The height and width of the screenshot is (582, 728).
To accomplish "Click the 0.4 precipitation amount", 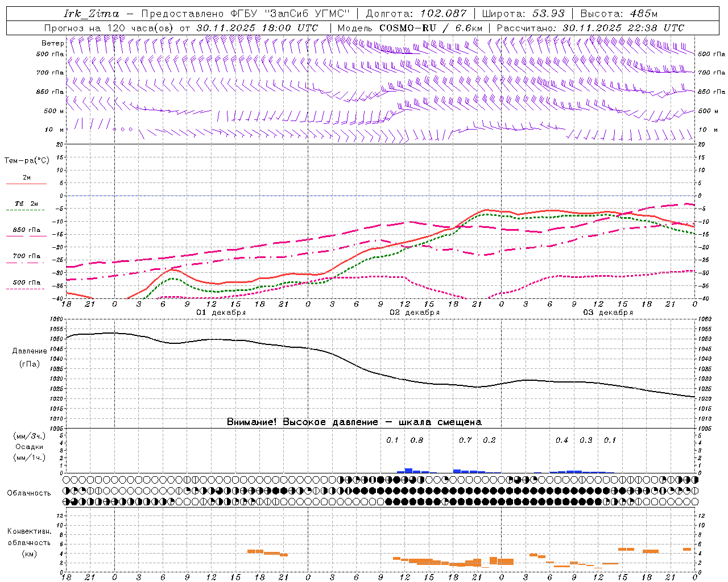I will [x=562, y=440].
